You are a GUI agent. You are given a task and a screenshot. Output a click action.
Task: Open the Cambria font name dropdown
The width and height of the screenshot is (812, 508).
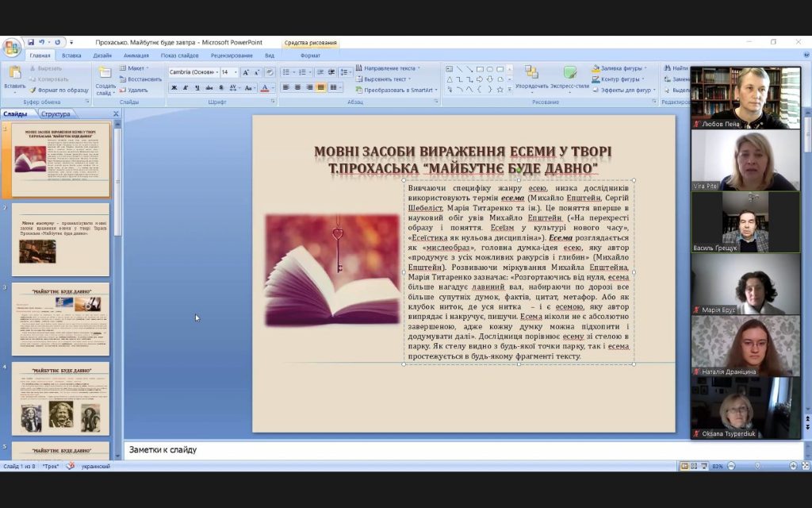tap(193, 72)
